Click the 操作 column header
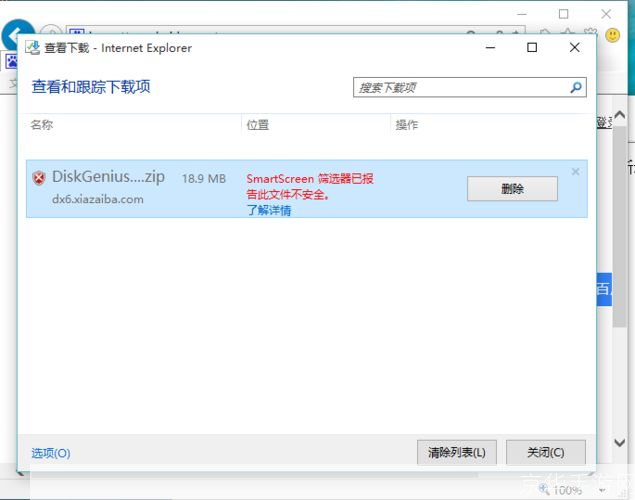The width and height of the screenshot is (635, 500). (407, 125)
